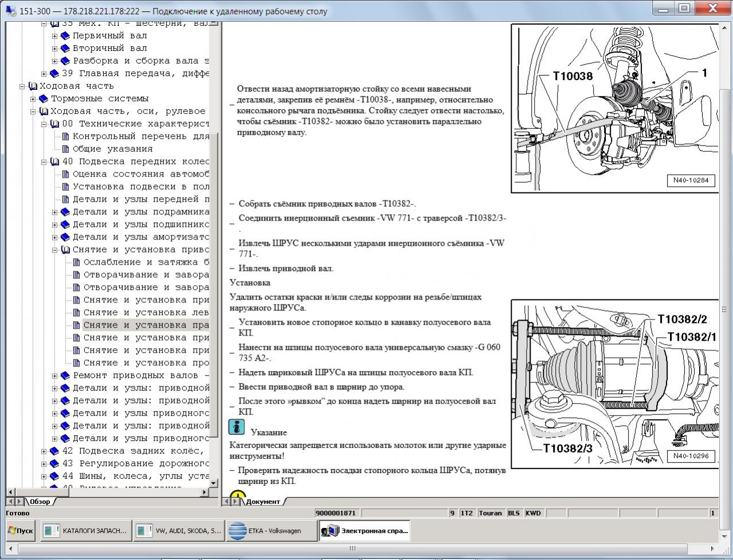This screenshot has width=733, height=560.
Task: Switch to ETKA - Volkswagen taskbar window
Action: pyautogui.click(x=272, y=531)
